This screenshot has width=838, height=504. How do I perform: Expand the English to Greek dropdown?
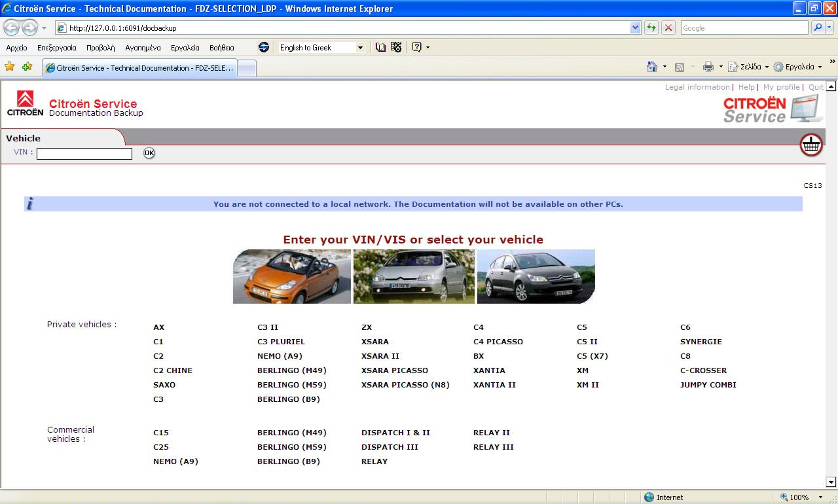pyautogui.click(x=360, y=48)
